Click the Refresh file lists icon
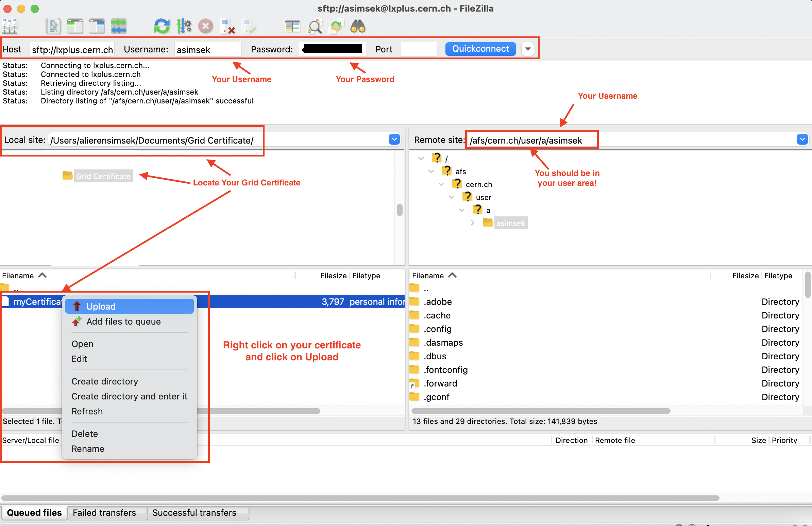This screenshot has width=812, height=526. (162, 26)
